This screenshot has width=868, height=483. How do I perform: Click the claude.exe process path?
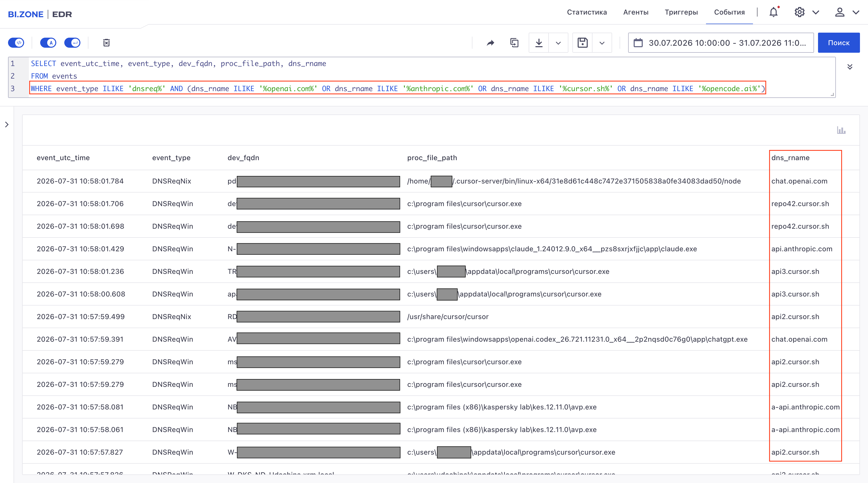[x=552, y=249]
